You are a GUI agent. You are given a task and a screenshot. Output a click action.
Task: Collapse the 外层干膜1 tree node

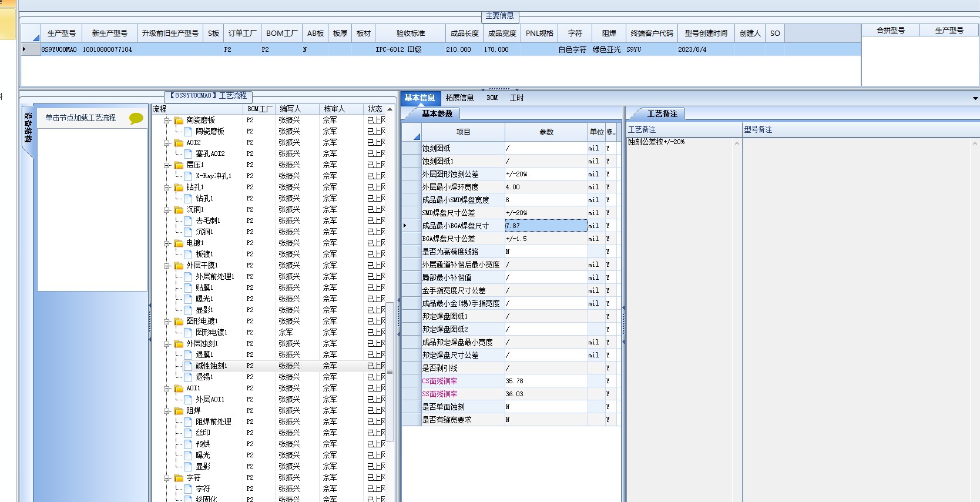[167, 265]
